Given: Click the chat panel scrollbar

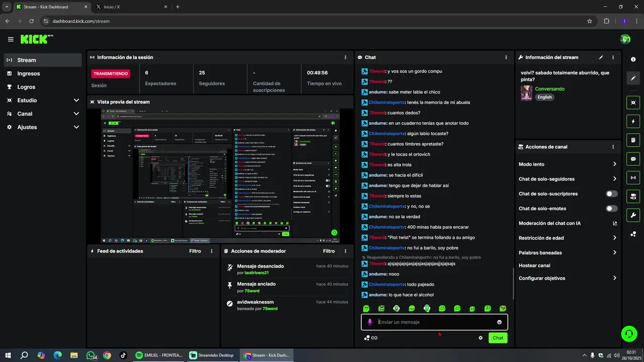Looking at the screenshot, I should [513, 284].
